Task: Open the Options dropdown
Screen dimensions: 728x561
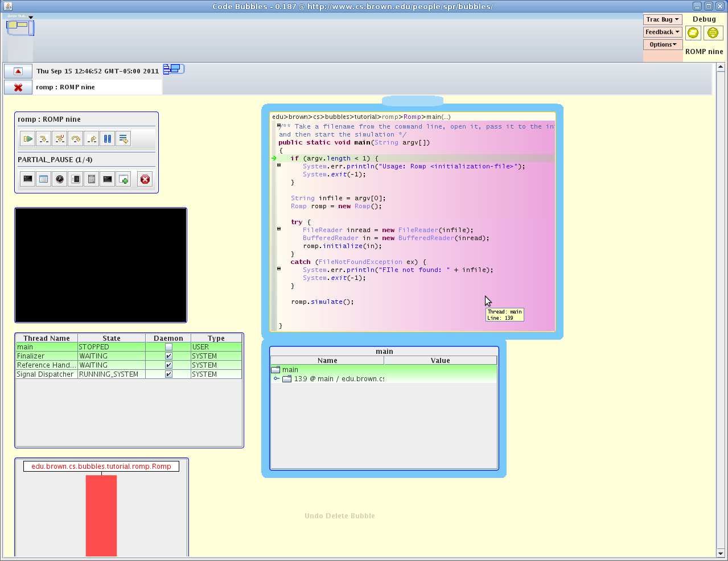Action: [x=663, y=44]
